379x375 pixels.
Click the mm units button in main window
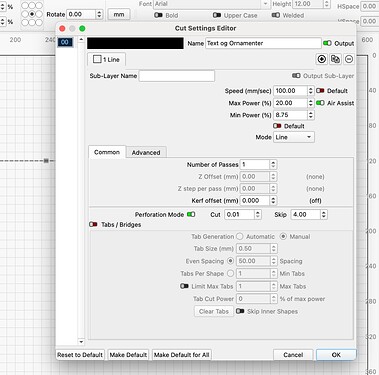click(119, 15)
